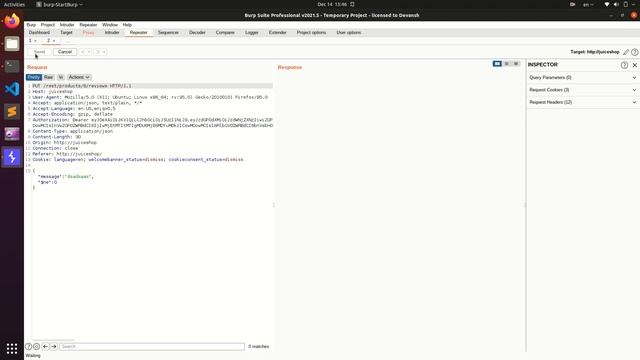
Task: Click the volume tray icon
Action: coord(616,4)
